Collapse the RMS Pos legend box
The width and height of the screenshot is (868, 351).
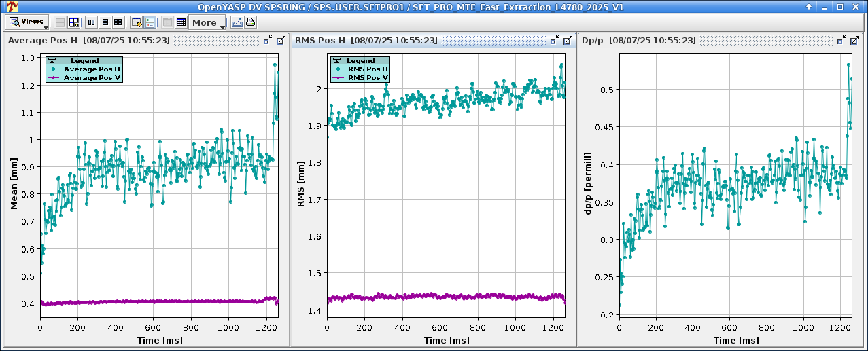pos(337,61)
